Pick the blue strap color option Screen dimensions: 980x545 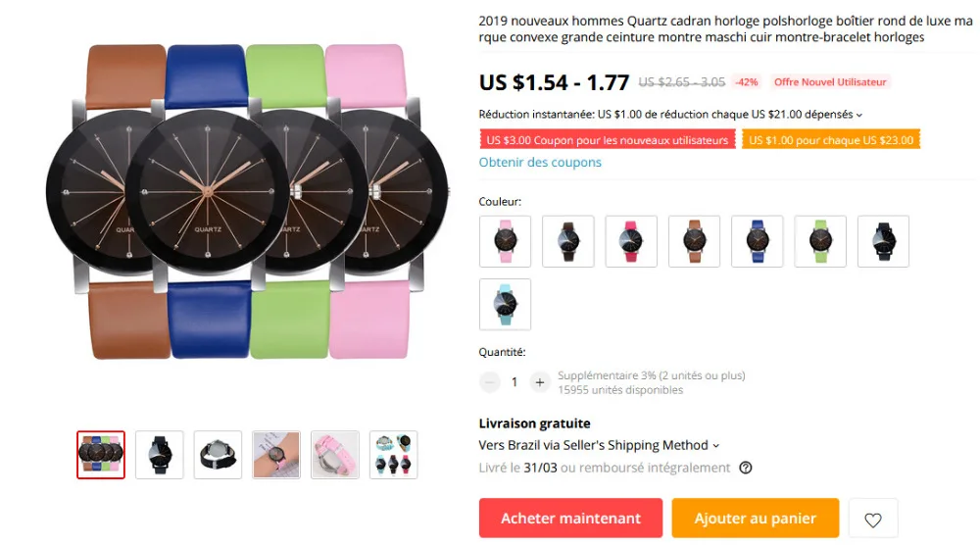click(x=758, y=241)
